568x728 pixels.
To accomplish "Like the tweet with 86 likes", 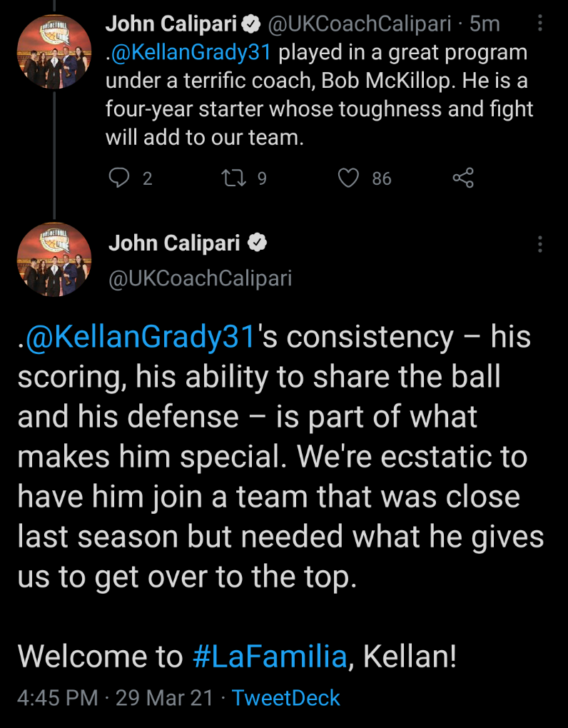I will pos(348,178).
